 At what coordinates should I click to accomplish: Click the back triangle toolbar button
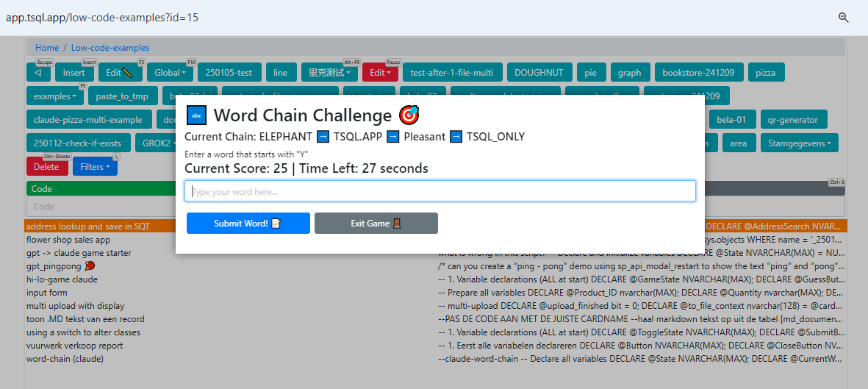pos(38,73)
